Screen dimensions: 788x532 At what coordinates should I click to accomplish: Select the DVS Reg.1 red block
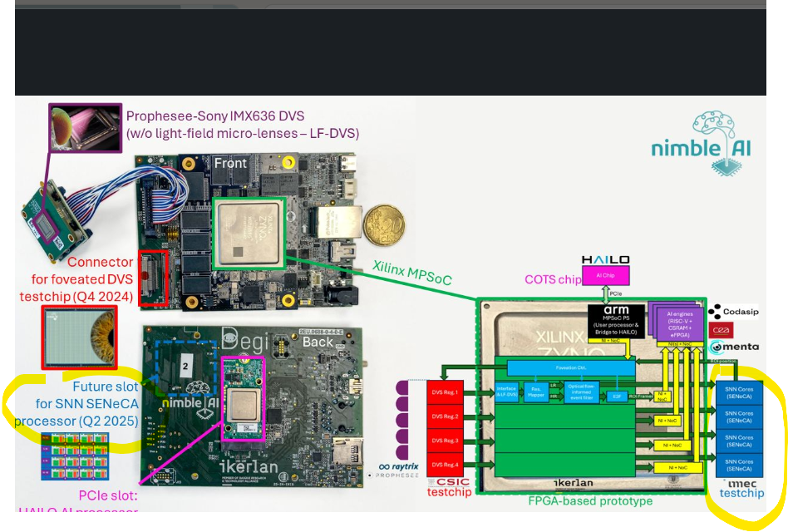point(445,393)
